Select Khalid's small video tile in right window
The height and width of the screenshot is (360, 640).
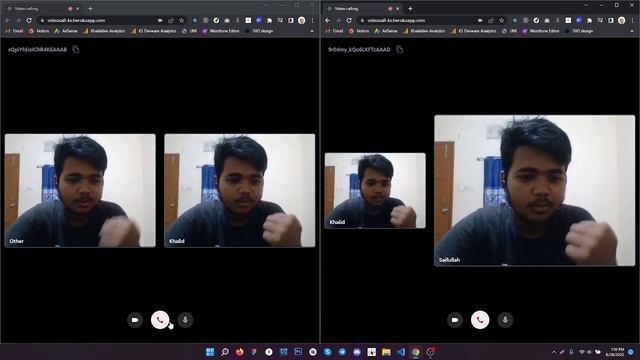click(x=375, y=191)
